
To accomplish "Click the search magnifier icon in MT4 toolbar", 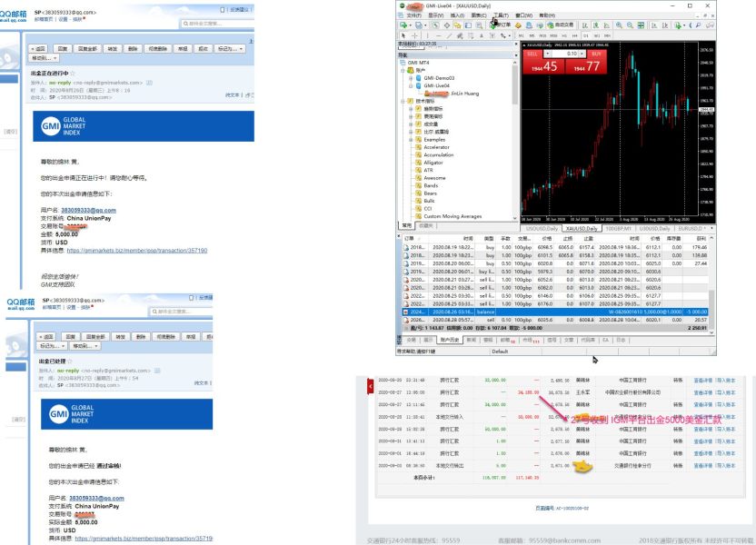I will pos(698,25).
